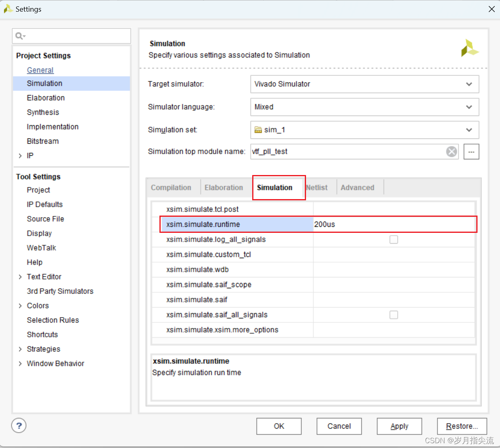Open the Simulation set dropdown
Image resolution: width=500 pixels, height=448 pixels.
click(364, 130)
